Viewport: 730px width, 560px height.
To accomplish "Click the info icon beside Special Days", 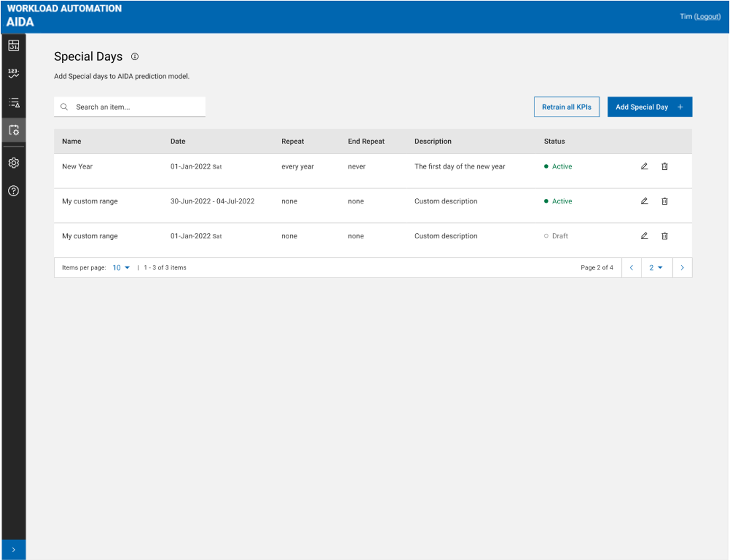I will (x=135, y=57).
